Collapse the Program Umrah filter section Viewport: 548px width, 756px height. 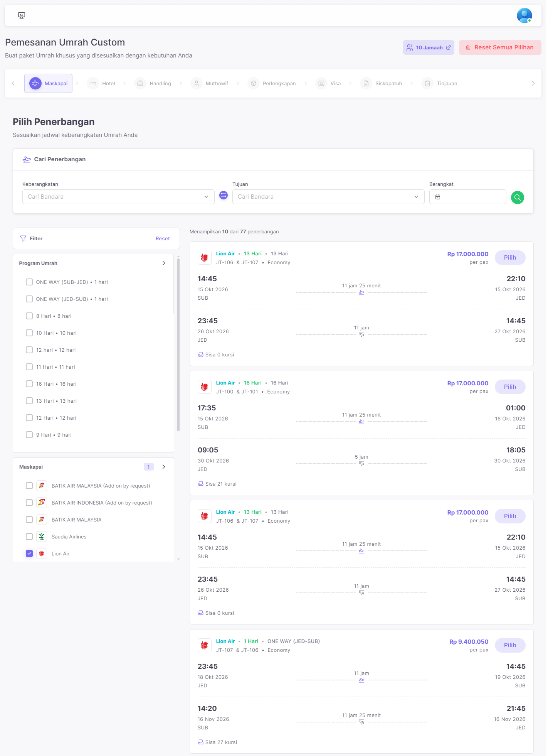click(x=164, y=263)
